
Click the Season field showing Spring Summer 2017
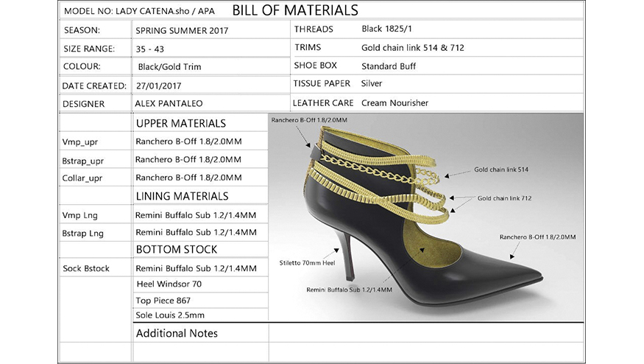pyautogui.click(x=182, y=30)
